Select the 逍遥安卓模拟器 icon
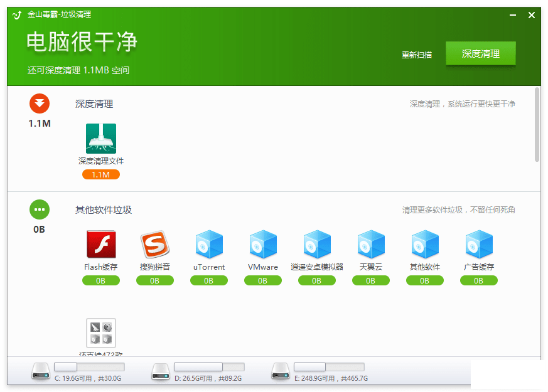Screen dimensions: 548x392 317,244
